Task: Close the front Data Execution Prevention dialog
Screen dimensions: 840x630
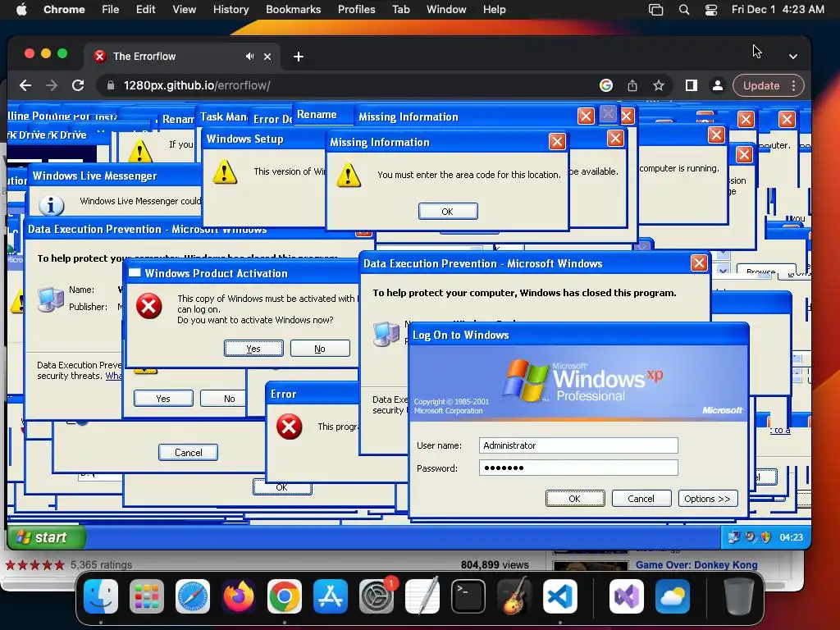Action: (x=699, y=263)
